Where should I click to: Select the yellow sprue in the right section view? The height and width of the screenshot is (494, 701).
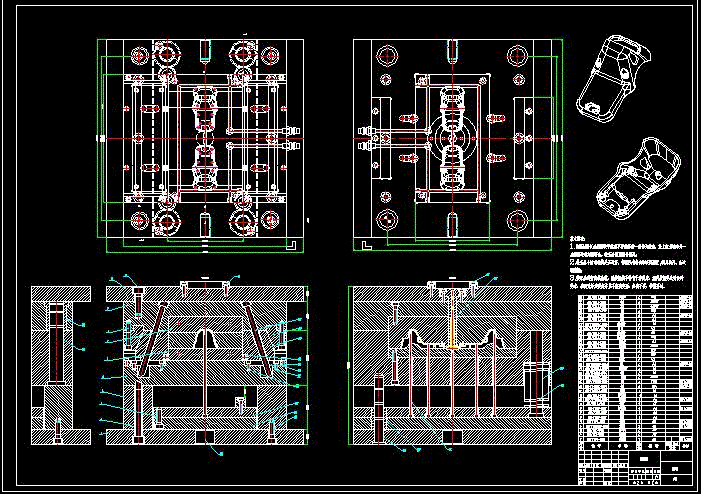coord(452,320)
